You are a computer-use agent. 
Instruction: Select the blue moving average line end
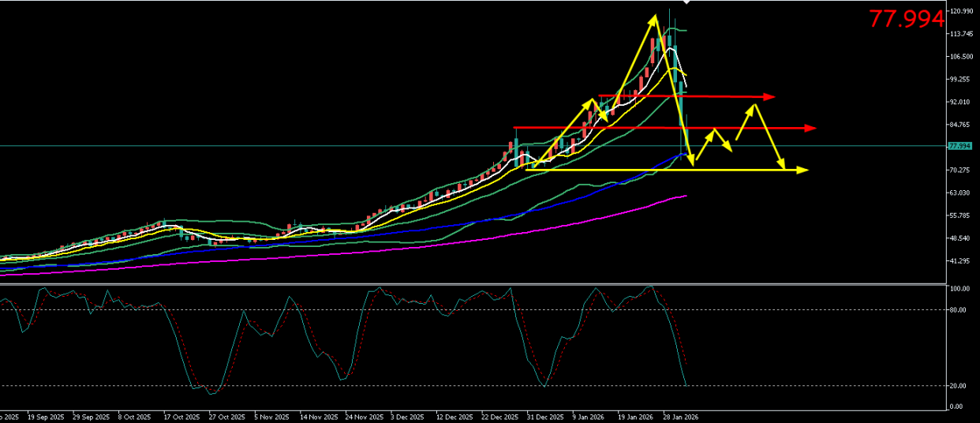pyautogui.click(x=686, y=155)
